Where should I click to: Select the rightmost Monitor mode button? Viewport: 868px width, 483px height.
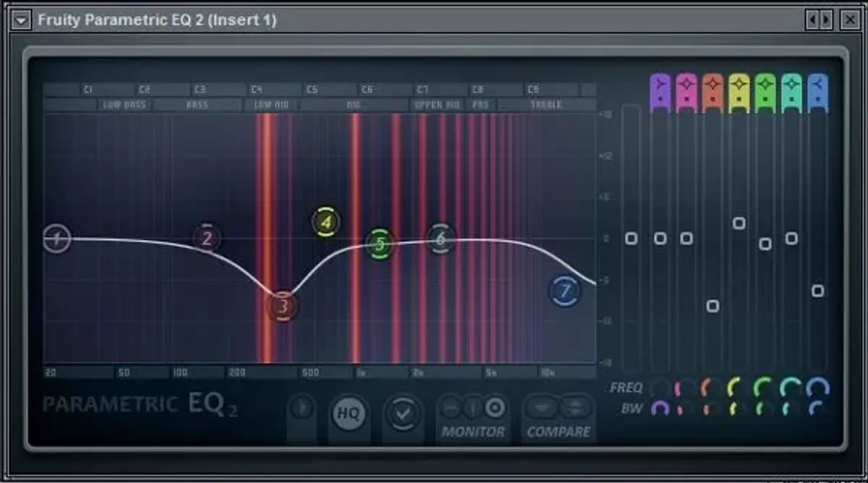click(x=495, y=408)
